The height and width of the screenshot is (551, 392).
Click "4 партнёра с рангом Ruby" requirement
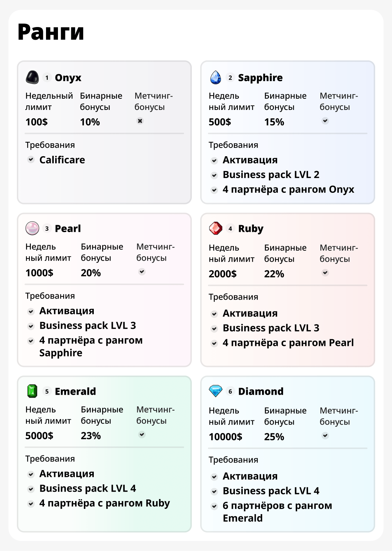click(104, 503)
